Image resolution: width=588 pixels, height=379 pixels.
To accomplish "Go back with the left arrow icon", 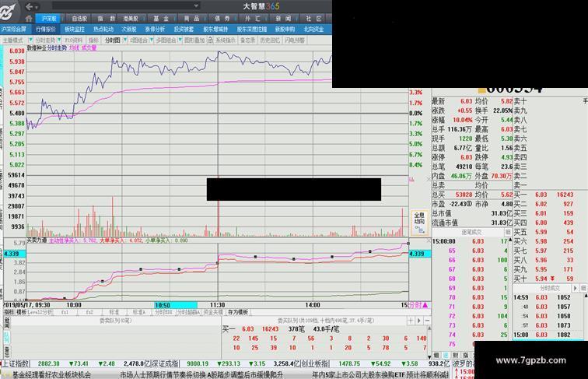I will click(30, 6).
